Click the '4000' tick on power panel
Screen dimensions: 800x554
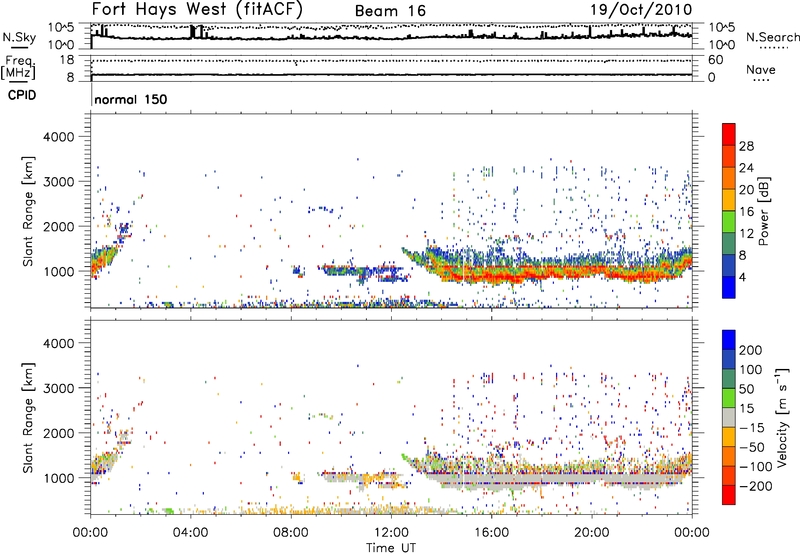pyautogui.click(x=58, y=137)
